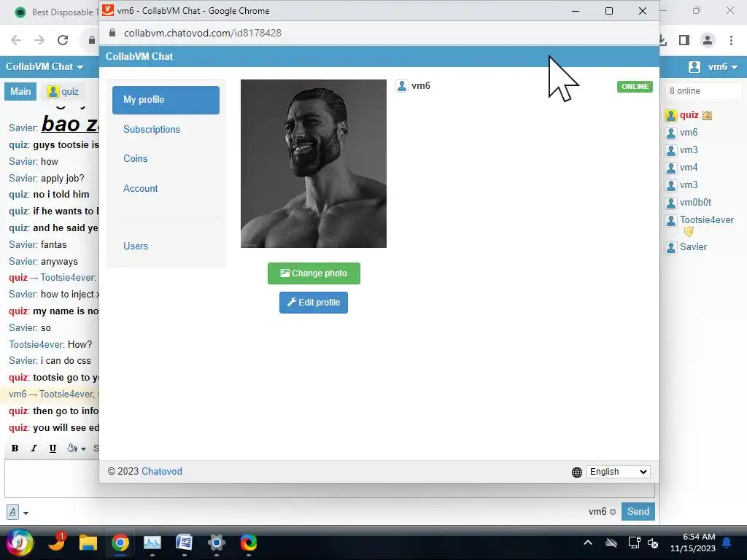Click the Start orb button
The height and width of the screenshot is (560, 747).
pyautogui.click(x=20, y=542)
